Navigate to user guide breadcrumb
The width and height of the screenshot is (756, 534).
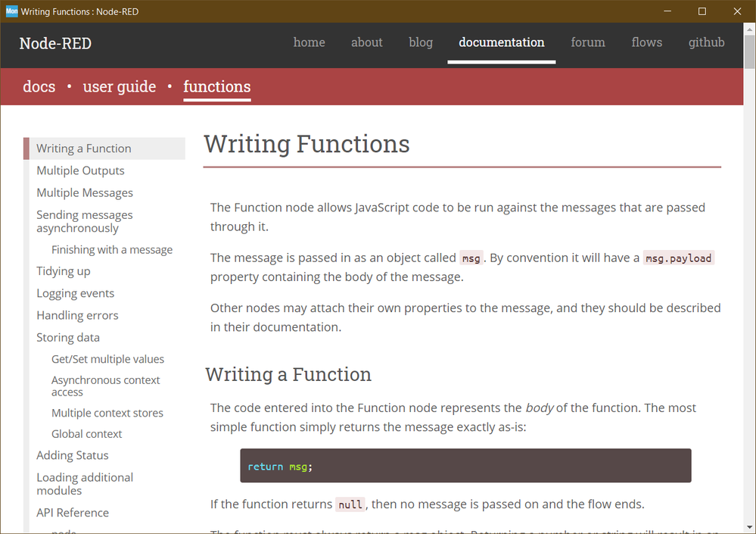tap(119, 87)
